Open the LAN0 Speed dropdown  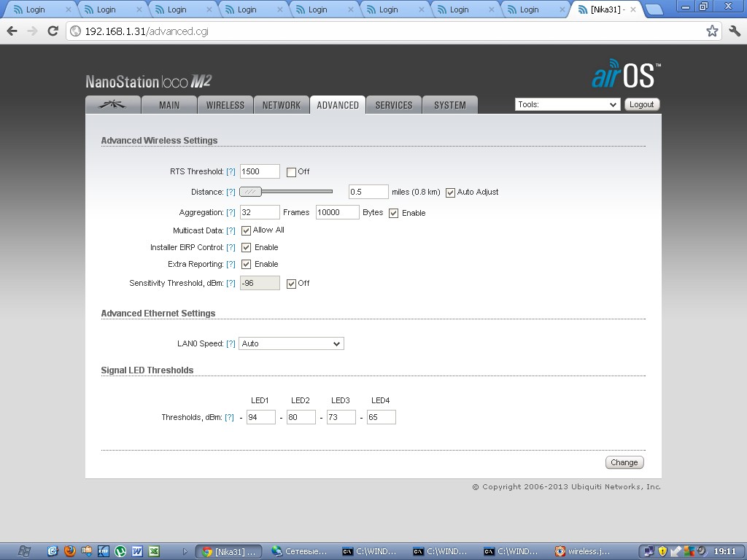291,343
